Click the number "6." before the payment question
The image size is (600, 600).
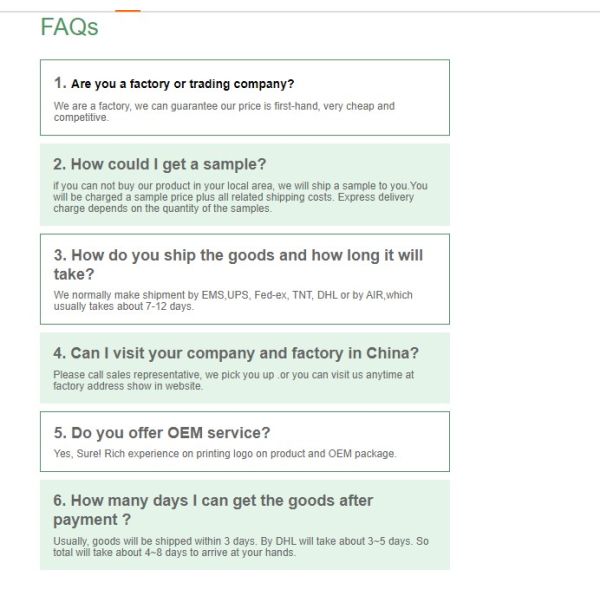[x=59, y=500]
